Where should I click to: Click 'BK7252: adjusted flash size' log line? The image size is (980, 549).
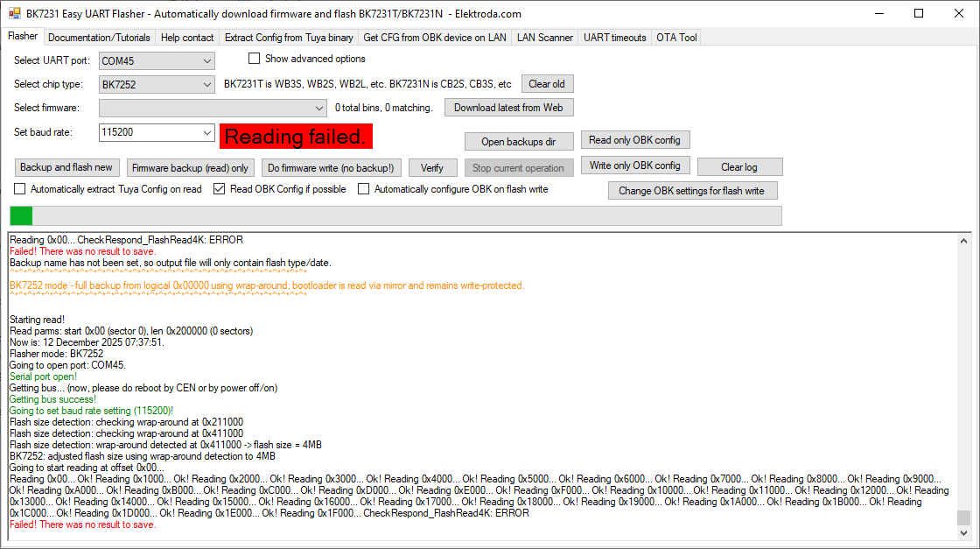coord(143,456)
